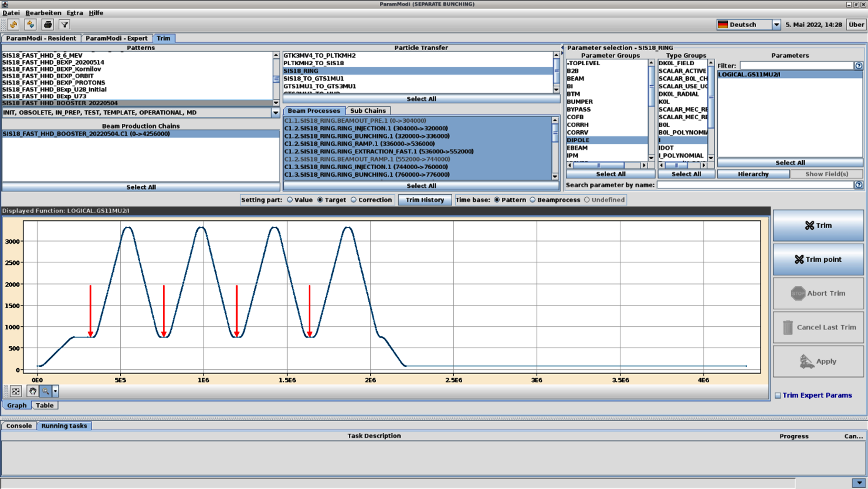Click the Hierarchy button
868x489 pixels.
[753, 174]
